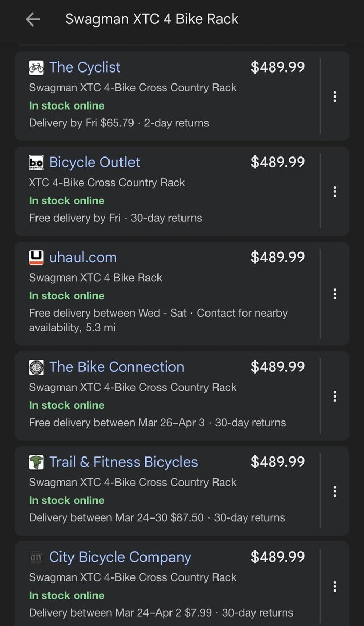Open three-dot menu for City Bicycle Company
Screen dimensions: 364x626
(335, 586)
